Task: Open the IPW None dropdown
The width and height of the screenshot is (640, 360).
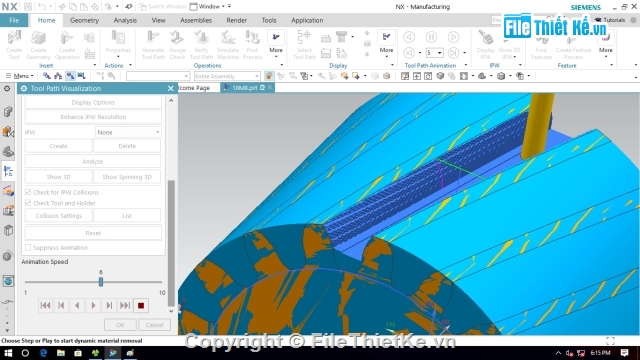Action: (128, 132)
